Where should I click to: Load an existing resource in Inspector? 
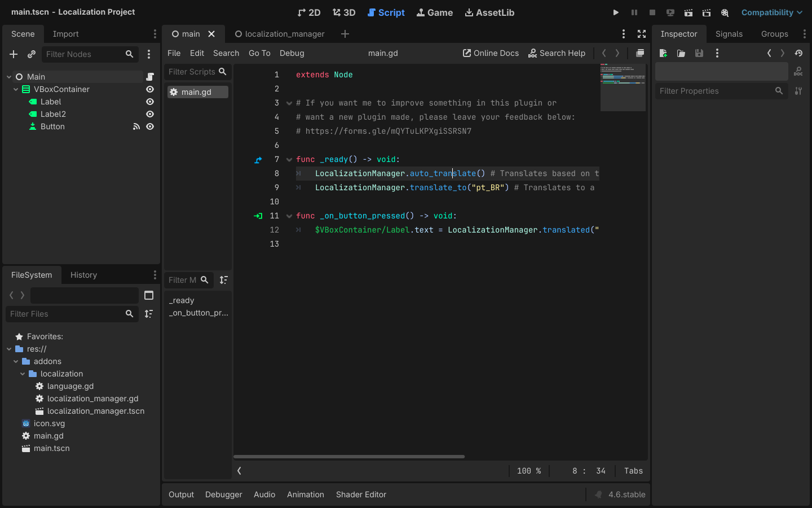pyautogui.click(x=681, y=53)
